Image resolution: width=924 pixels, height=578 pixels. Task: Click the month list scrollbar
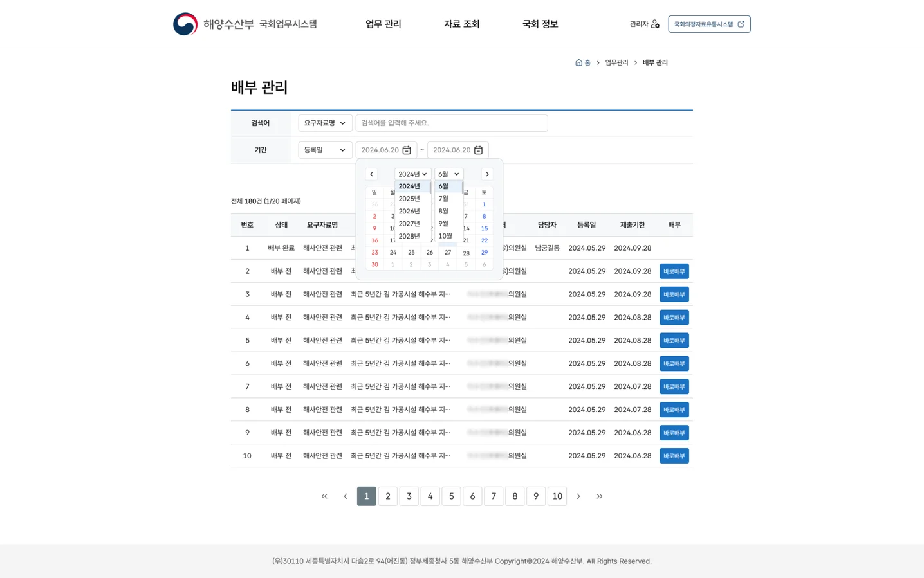pyautogui.click(x=462, y=188)
